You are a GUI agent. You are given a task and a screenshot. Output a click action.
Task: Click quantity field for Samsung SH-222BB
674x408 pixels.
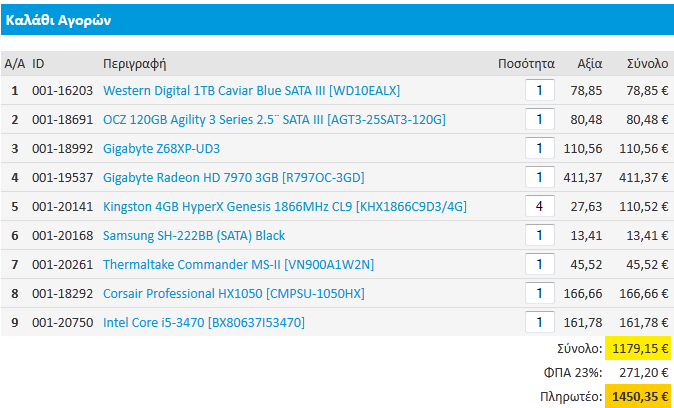[539, 235]
